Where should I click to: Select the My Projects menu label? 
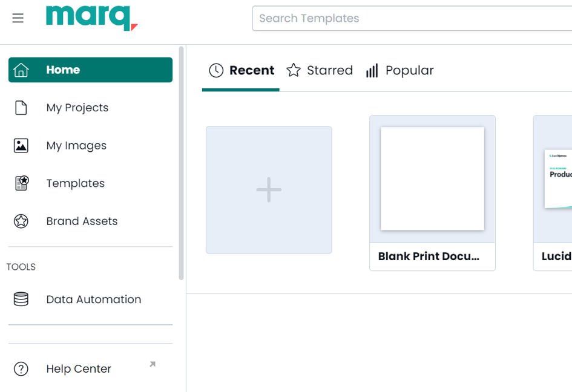click(x=77, y=108)
